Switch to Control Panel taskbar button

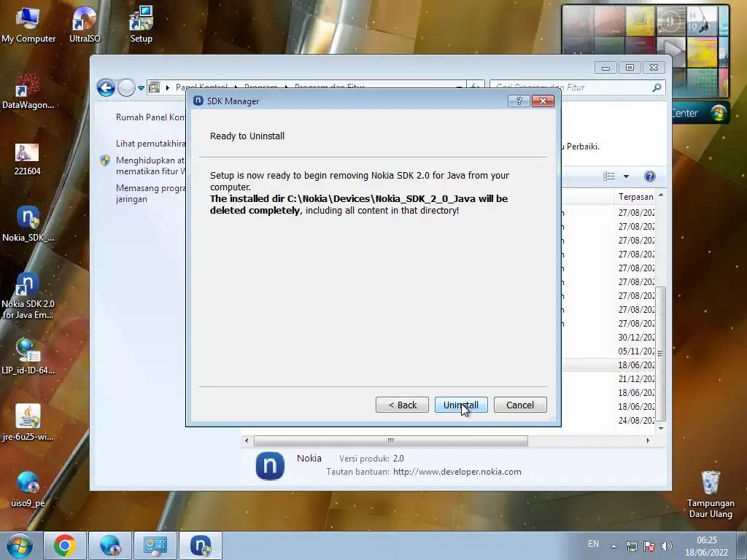pyautogui.click(x=155, y=545)
